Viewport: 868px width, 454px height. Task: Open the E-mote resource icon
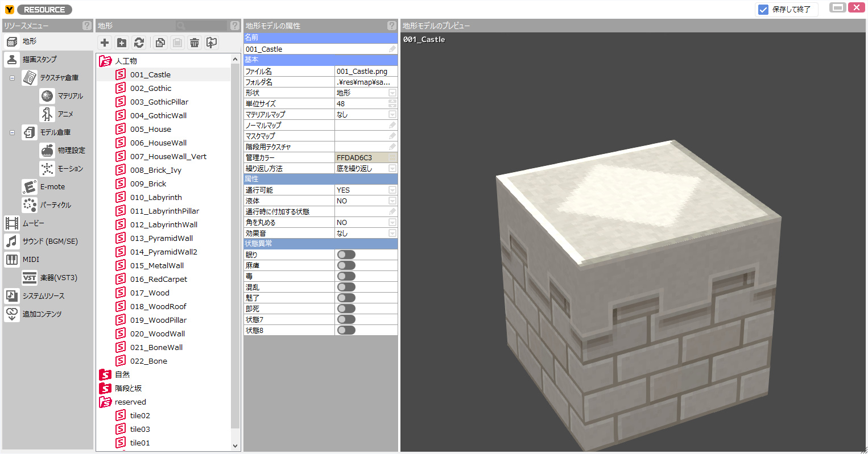point(30,187)
